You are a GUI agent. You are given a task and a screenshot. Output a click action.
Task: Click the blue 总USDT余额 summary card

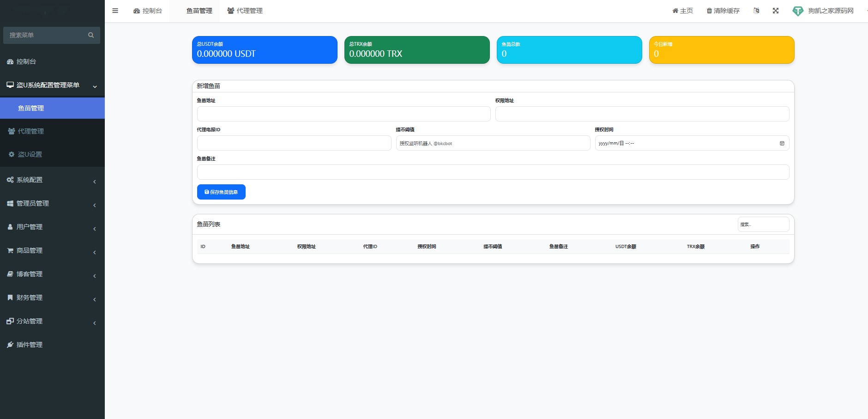pyautogui.click(x=265, y=50)
